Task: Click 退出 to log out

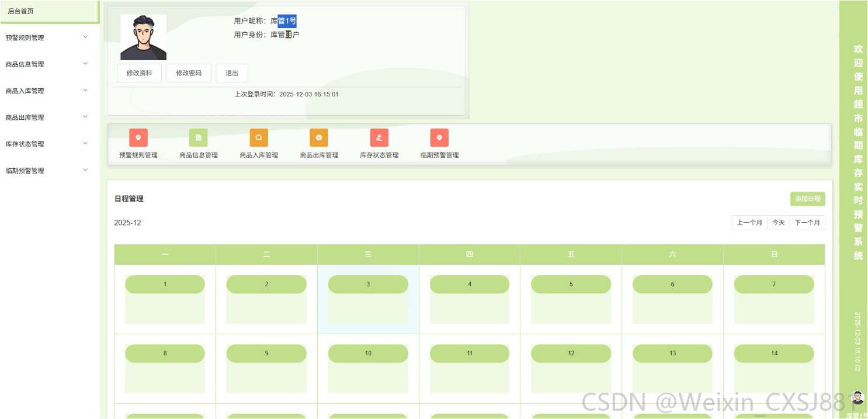Action: 232,73
